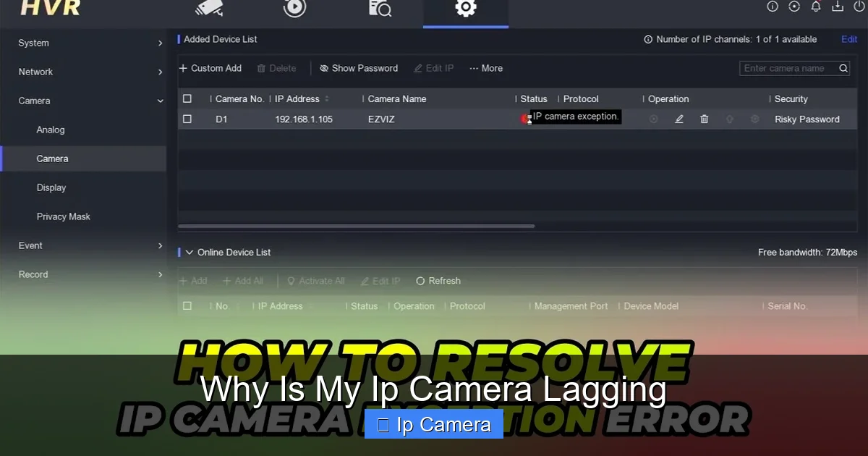Open the configuration gear tab

[x=466, y=8]
